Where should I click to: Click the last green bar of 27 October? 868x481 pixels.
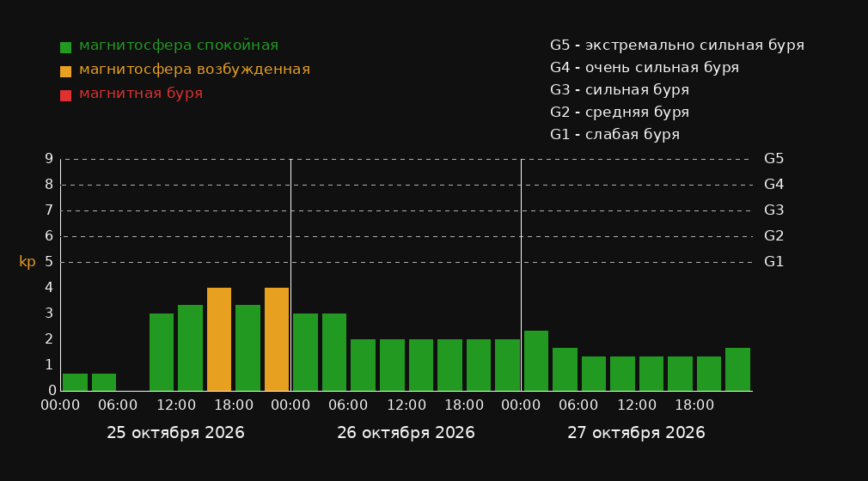coord(738,369)
